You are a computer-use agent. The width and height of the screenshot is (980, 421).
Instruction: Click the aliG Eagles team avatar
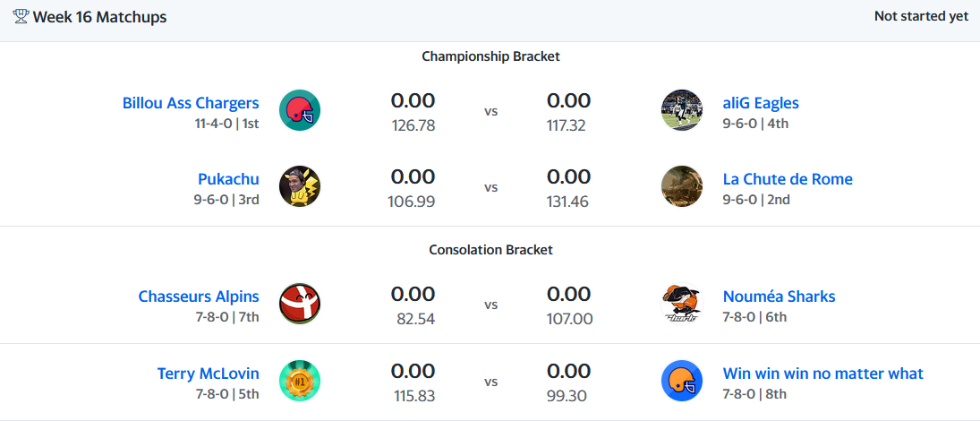pyautogui.click(x=682, y=111)
